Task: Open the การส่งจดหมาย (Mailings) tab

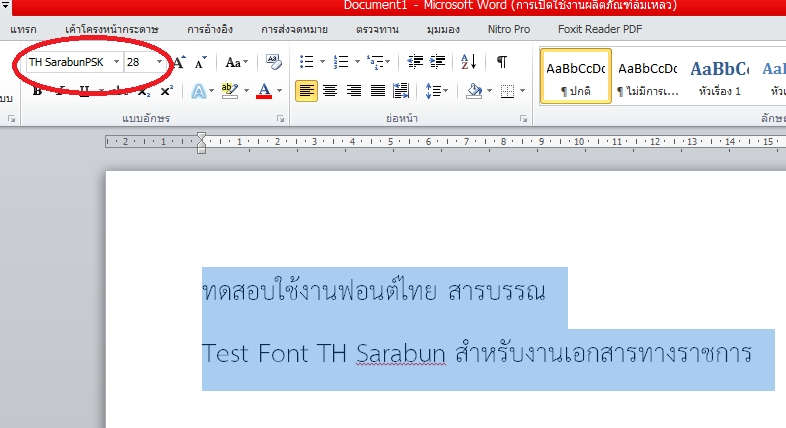Action: (294, 30)
